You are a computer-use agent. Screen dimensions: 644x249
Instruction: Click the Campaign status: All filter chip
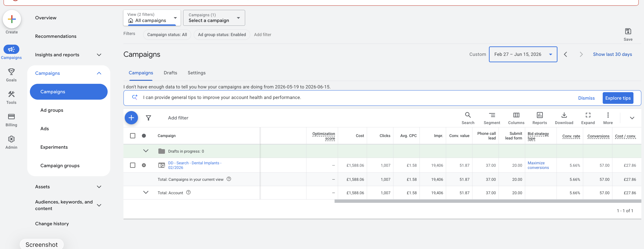[167, 35]
